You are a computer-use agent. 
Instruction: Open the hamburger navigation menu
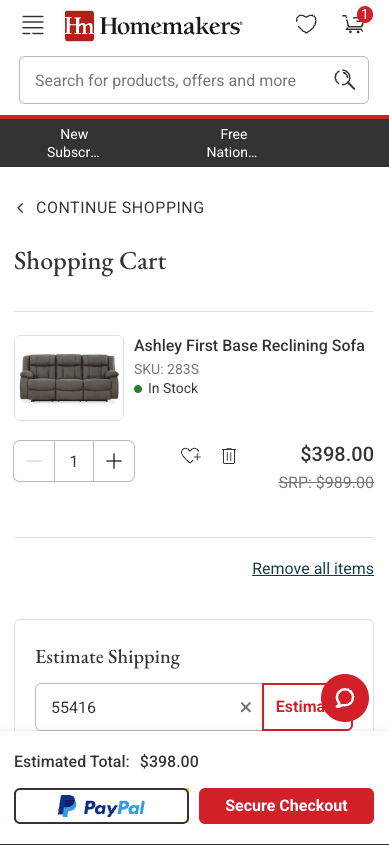point(33,25)
